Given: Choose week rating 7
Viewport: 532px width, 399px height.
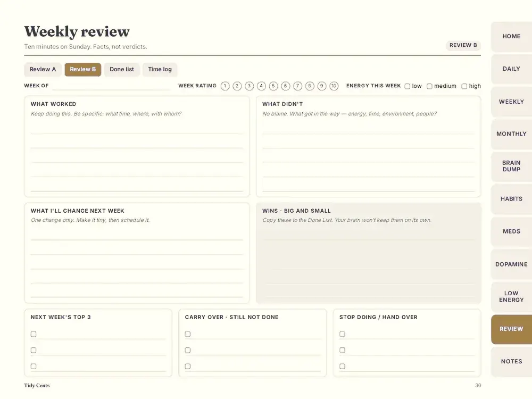Looking at the screenshot, I should 297,86.
